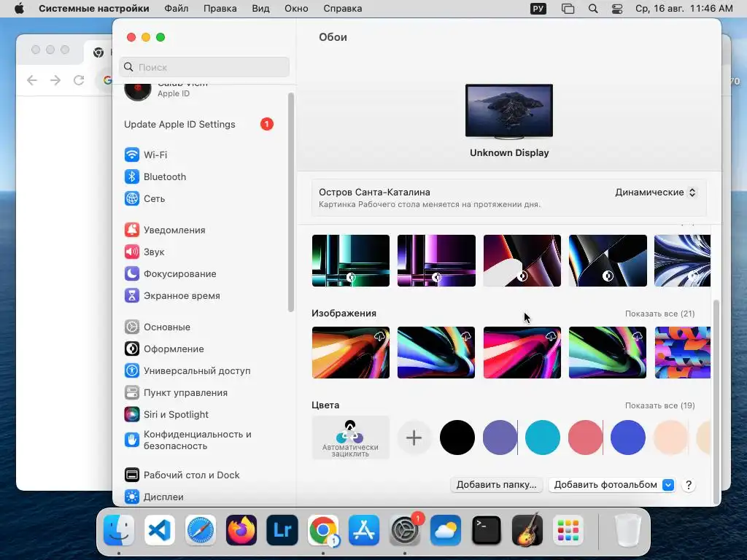Launch GarageBand from the Dock

pos(527,530)
